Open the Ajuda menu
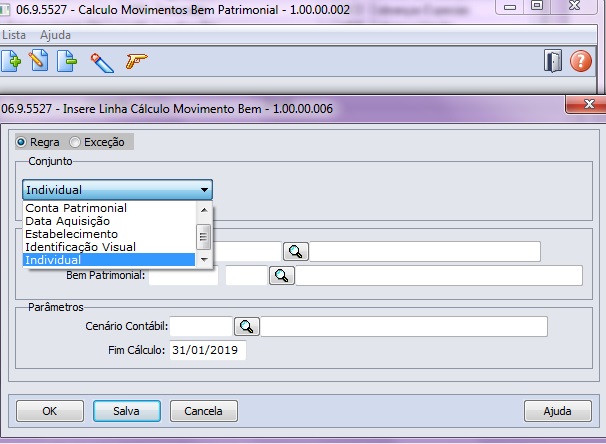This screenshot has width=606, height=444. (55, 35)
